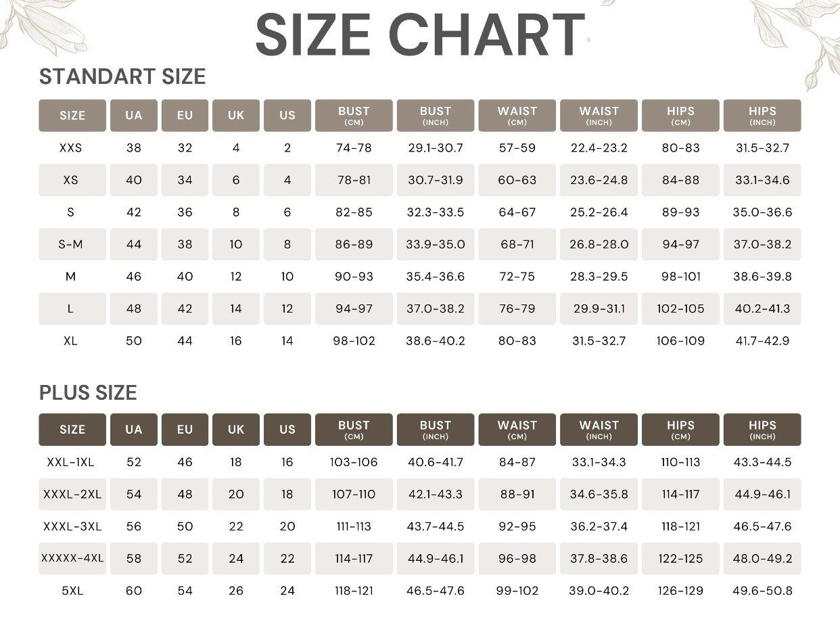This screenshot has height=617, width=840.
Task: Select the 5XL size row label
Action: [72, 591]
